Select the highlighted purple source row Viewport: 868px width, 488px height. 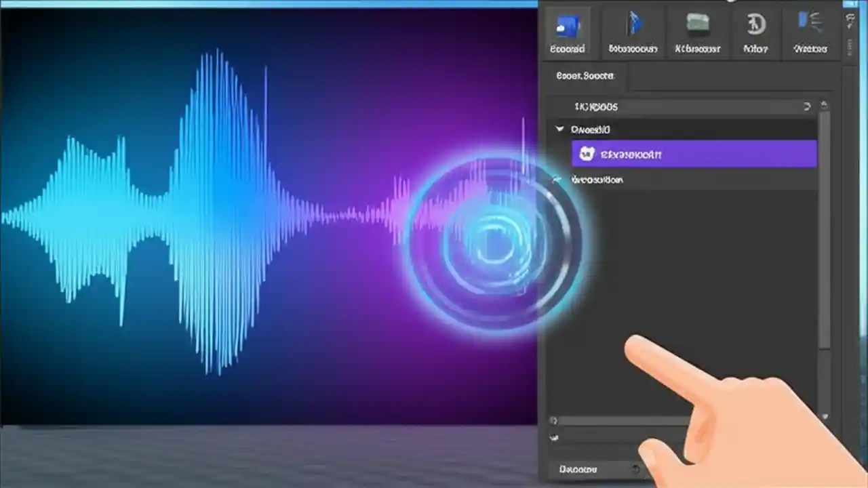692,154
